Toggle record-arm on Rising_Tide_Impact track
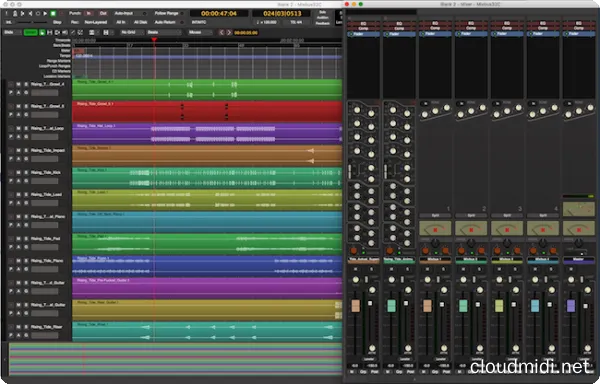Image resolution: width=600 pixels, height=384 pixels. [x=11, y=150]
